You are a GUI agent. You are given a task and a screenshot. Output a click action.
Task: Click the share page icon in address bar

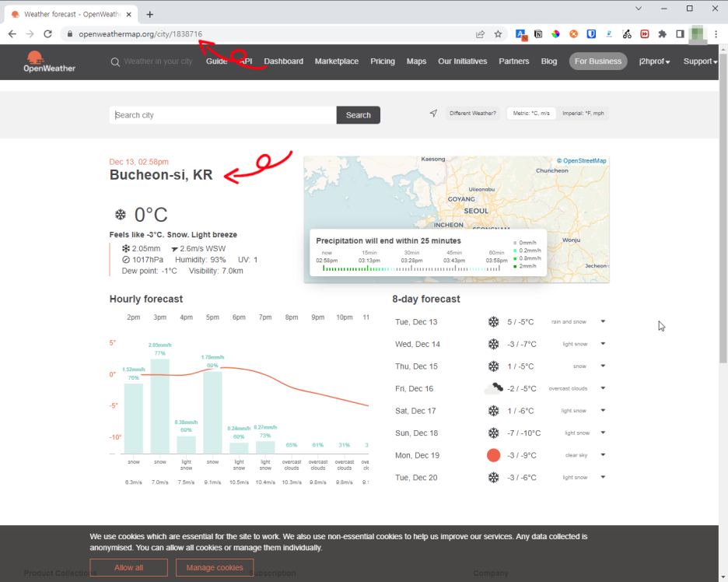click(x=481, y=34)
